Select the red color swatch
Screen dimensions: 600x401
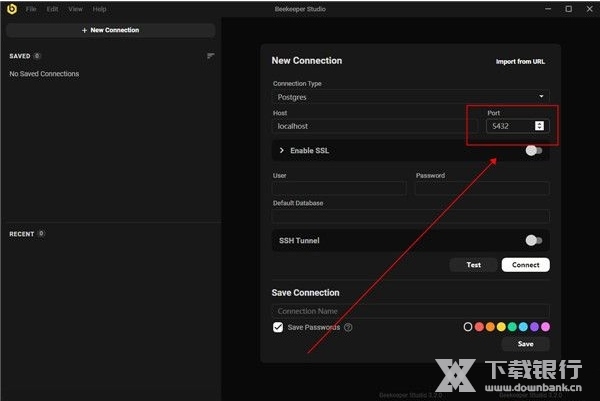point(479,326)
